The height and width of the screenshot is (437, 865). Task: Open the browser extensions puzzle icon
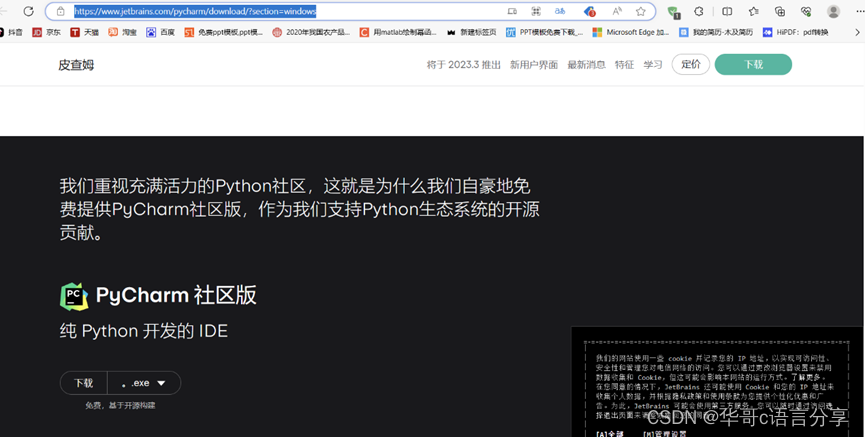coord(698,11)
